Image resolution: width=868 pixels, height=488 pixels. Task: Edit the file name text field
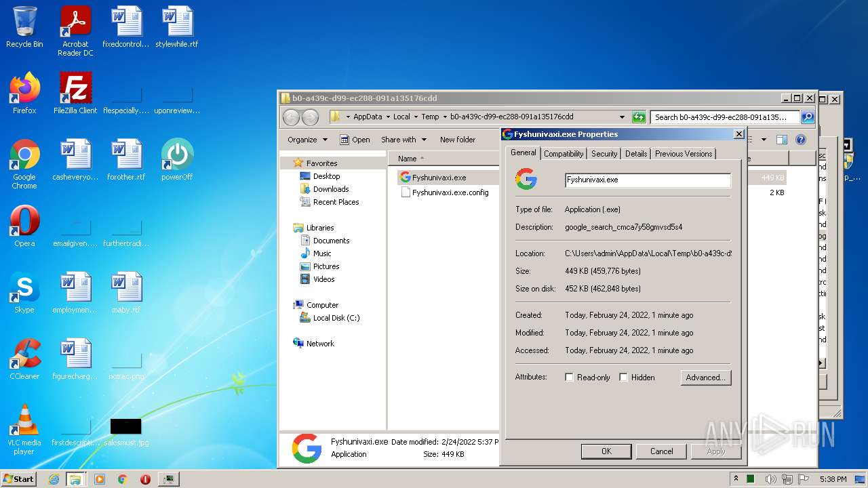tap(648, 180)
